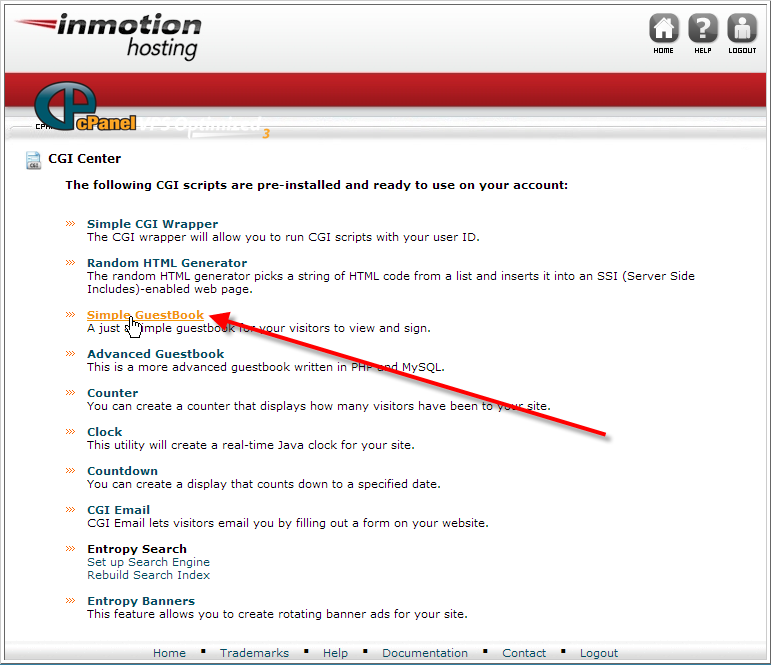Click the footer Documentation link
771x665 pixels.
(425, 653)
